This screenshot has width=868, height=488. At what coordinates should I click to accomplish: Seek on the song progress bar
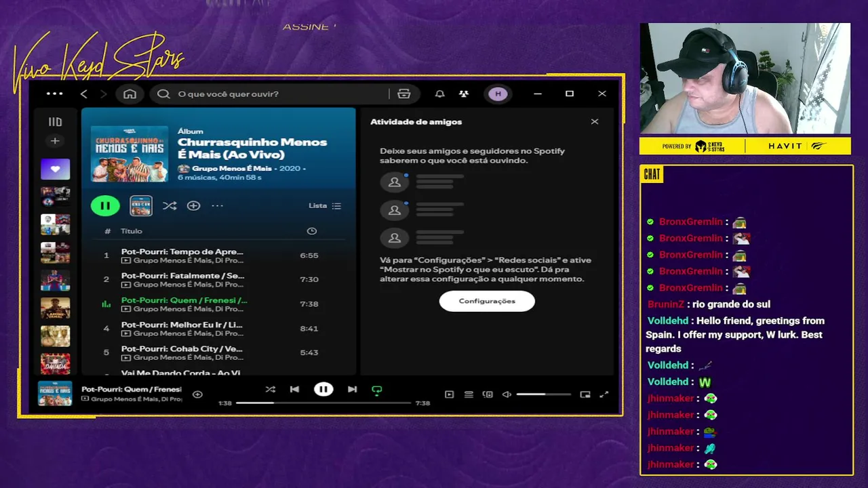[323, 403]
